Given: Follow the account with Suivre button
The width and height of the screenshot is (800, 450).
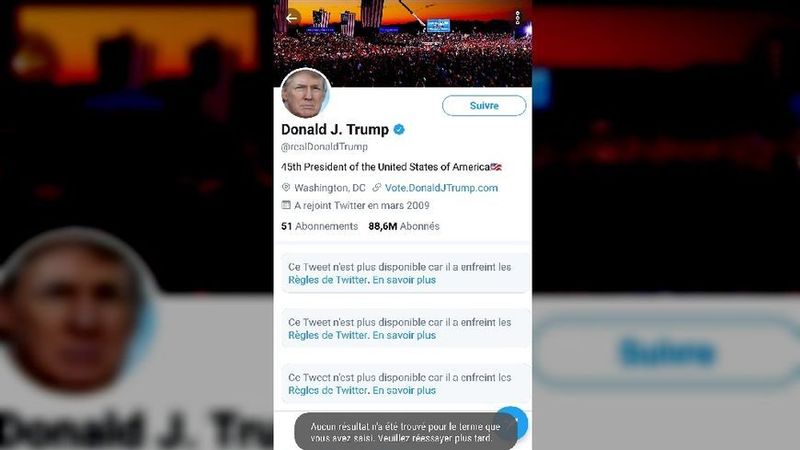Looking at the screenshot, I should click(484, 106).
